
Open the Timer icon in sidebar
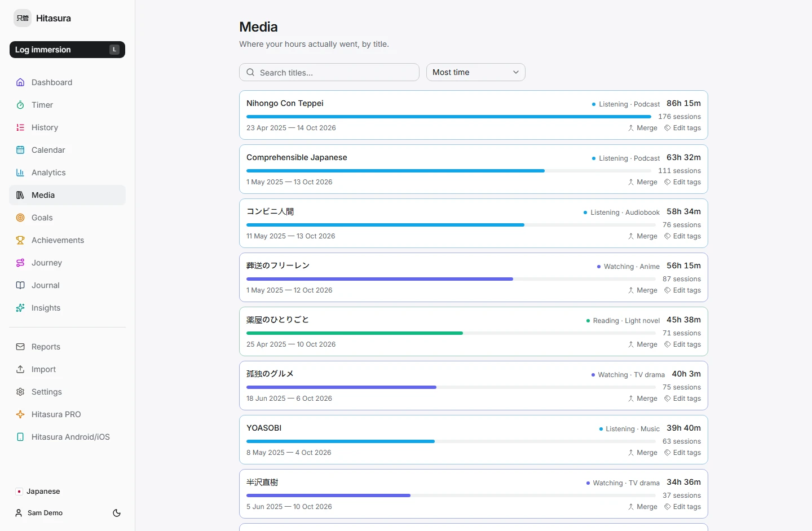[x=20, y=105]
